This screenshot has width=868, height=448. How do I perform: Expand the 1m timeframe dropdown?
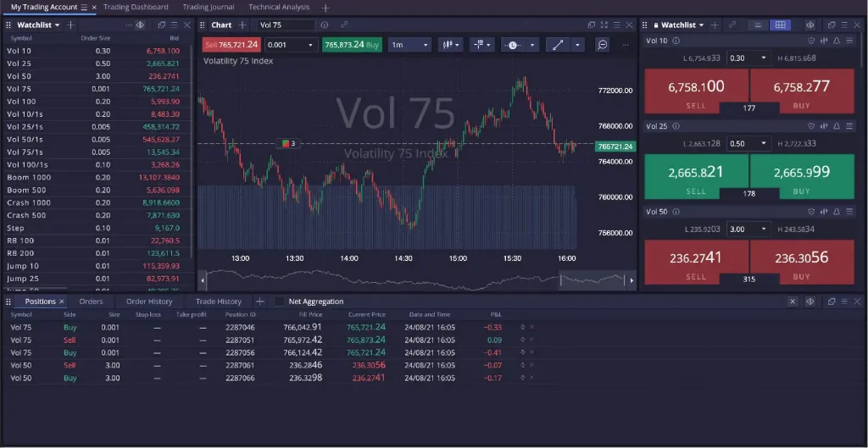tap(409, 45)
